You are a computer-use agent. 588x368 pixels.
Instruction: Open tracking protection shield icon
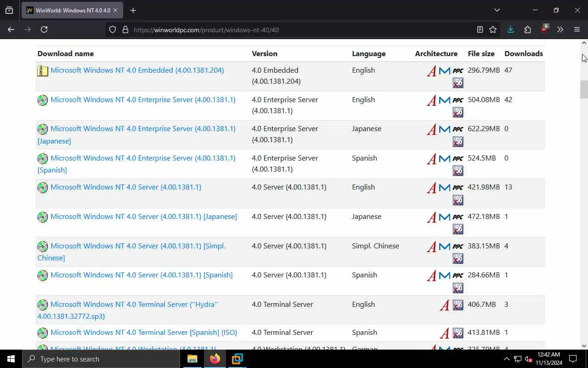[113, 29]
